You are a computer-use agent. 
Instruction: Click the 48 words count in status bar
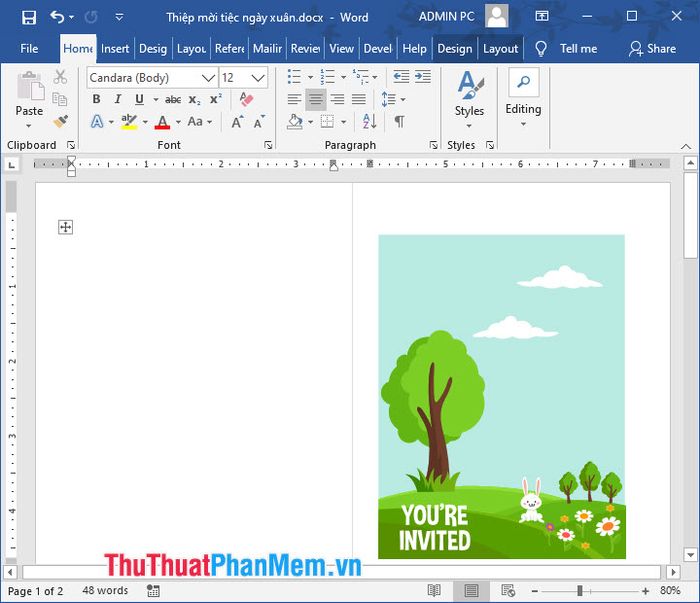coord(105,591)
